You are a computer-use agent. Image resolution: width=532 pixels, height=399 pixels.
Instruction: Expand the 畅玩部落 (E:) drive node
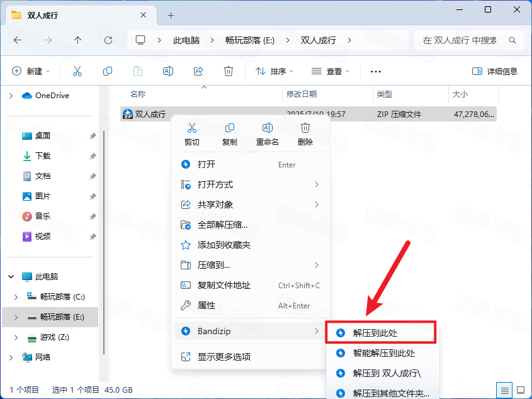tap(16, 317)
